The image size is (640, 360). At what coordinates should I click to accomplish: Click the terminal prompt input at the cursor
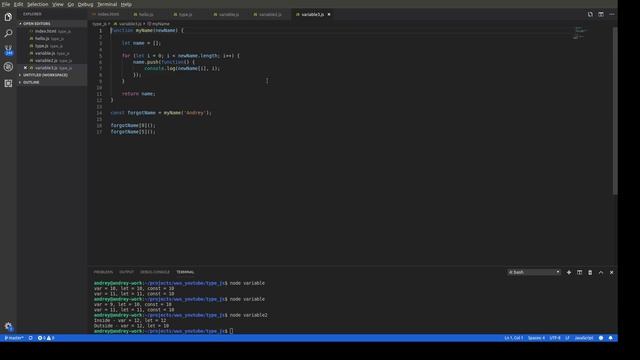click(231, 331)
